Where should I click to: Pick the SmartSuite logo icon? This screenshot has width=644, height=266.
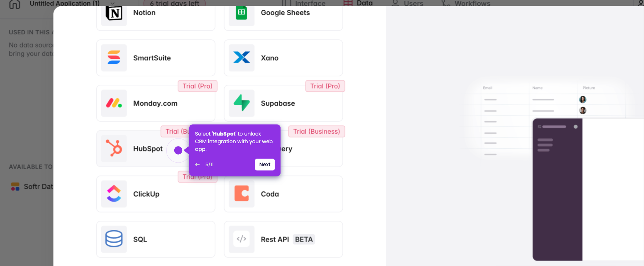tap(114, 58)
